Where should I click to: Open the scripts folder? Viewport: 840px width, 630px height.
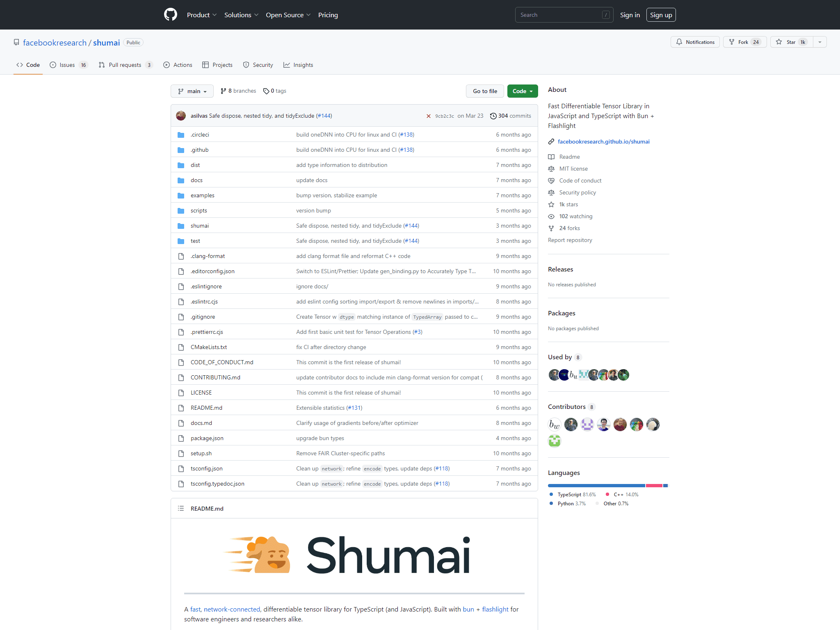point(199,210)
